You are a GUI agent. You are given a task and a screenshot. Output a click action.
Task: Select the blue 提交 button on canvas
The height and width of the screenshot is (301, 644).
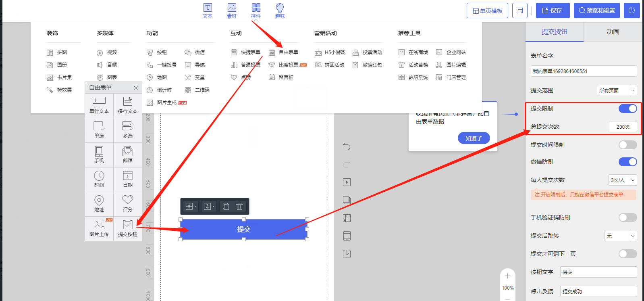pos(244,229)
